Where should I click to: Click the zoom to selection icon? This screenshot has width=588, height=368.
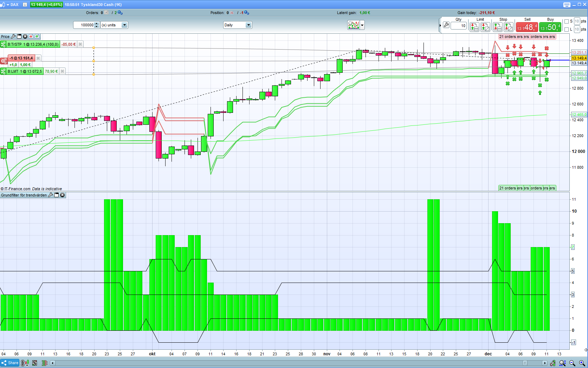pos(563,363)
